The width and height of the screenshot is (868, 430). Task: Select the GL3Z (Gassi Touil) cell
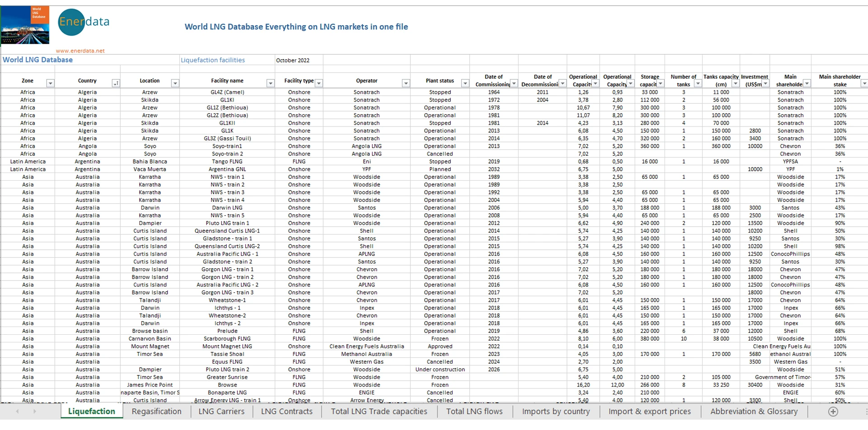(227, 139)
